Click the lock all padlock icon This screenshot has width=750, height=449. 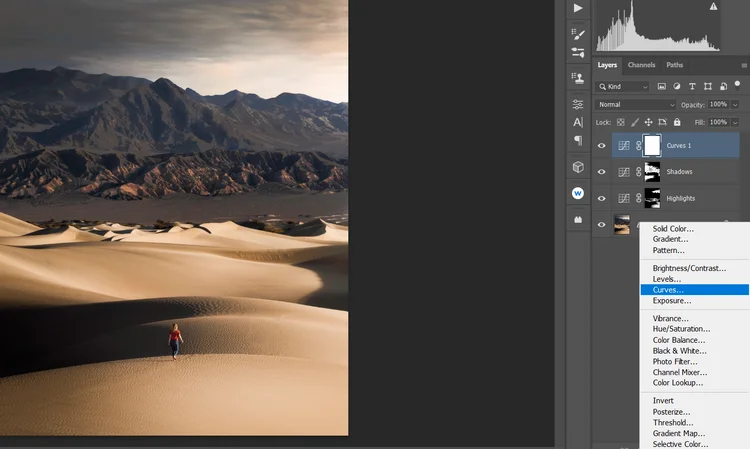click(x=676, y=122)
